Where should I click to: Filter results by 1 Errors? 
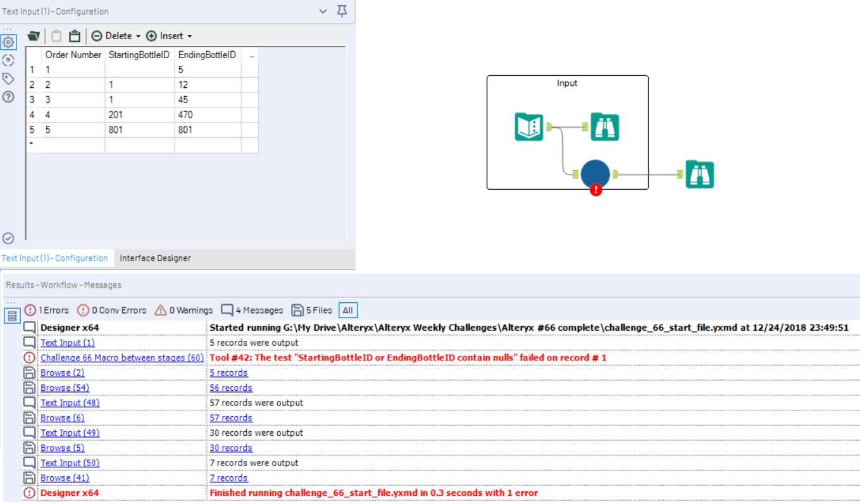coord(47,310)
